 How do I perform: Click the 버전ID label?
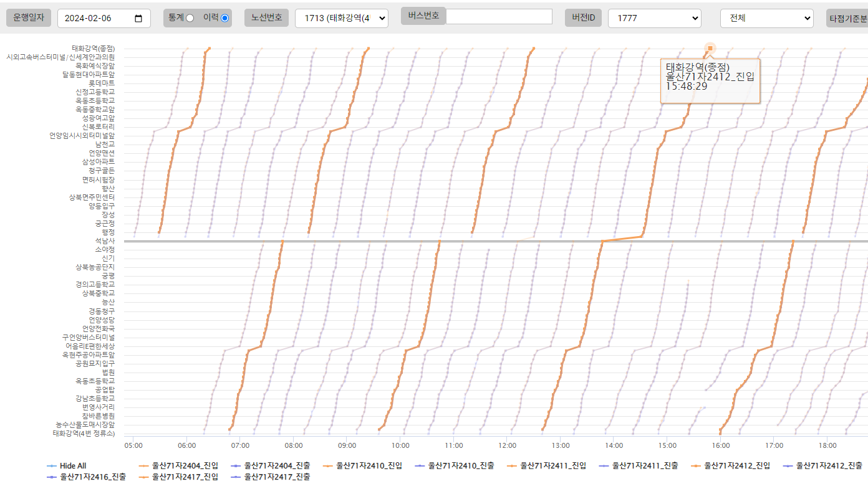(x=583, y=18)
